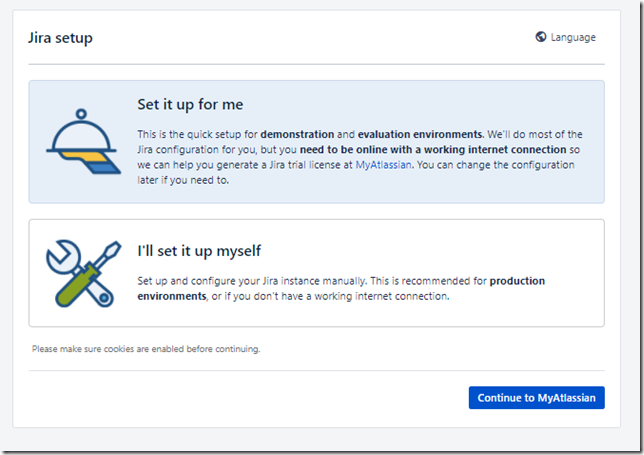
Task: Click "production environments" text in manual setup card
Action: click(341, 288)
